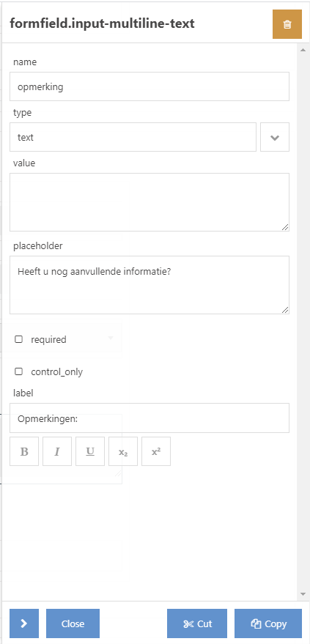Click the orange trash delete icon
The width and height of the screenshot is (310, 644).
click(287, 24)
